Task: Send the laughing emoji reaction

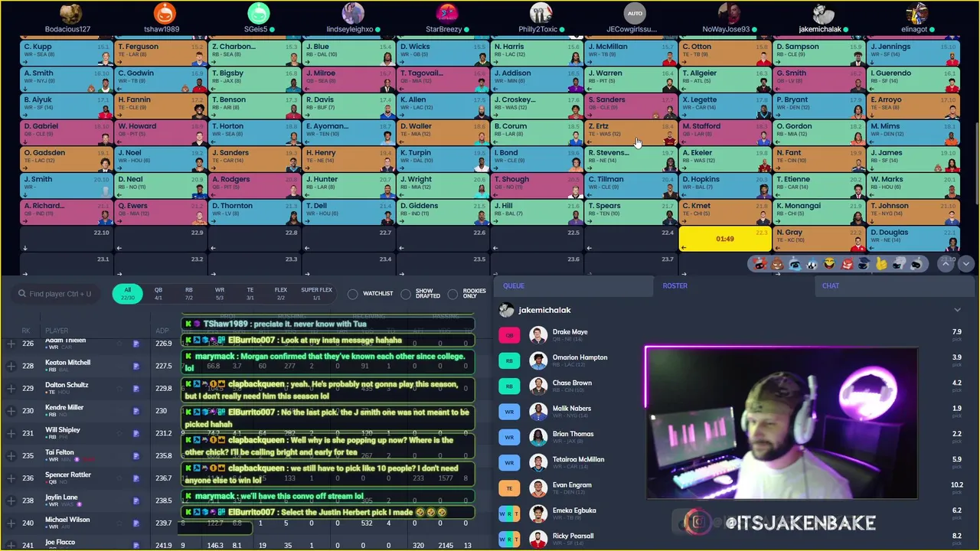Action: pos(830,264)
